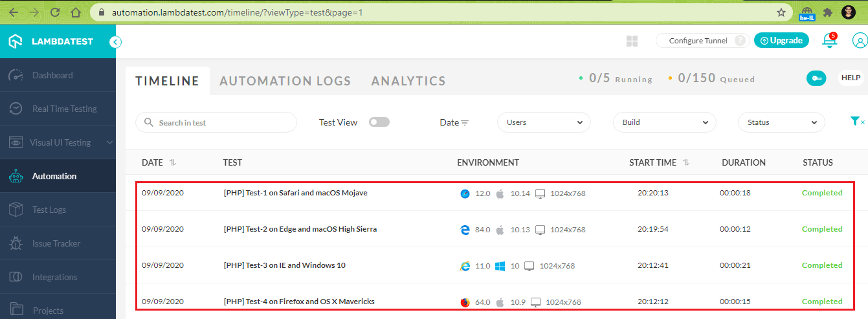Click the he-IL language extension icon
Viewport: 868px width, 319px height.
click(x=807, y=14)
